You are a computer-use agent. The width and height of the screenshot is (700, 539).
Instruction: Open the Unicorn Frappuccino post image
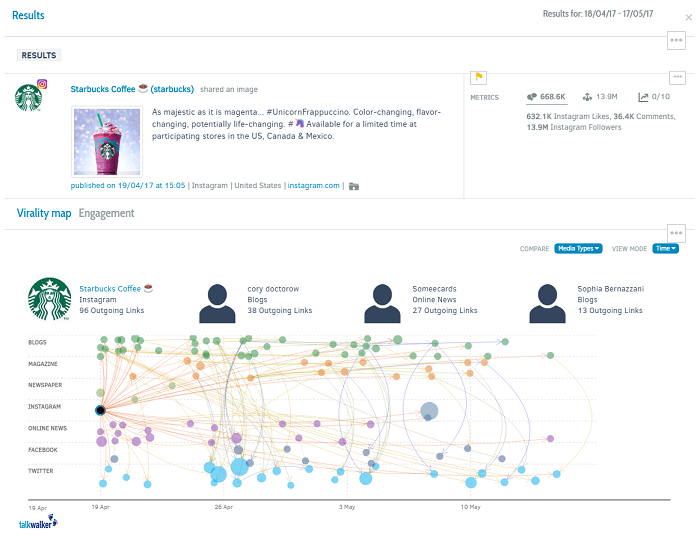pos(107,141)
